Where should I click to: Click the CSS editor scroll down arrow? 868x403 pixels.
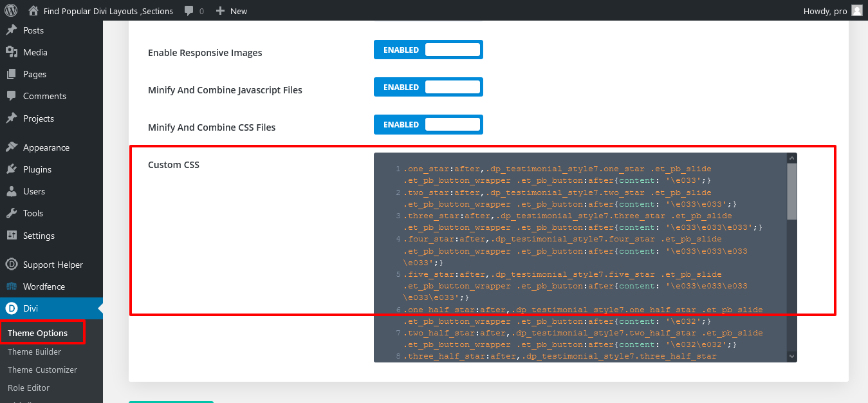coord(792,356)
